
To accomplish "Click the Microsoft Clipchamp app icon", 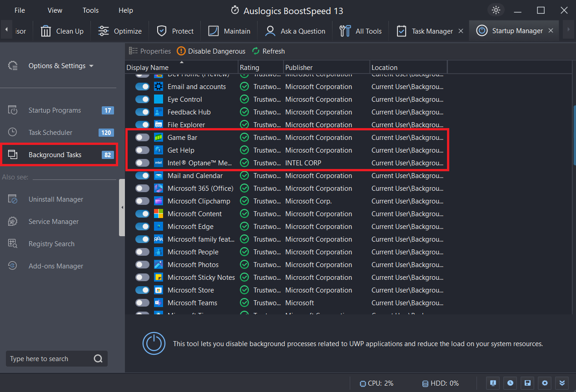I will point(159,201).
